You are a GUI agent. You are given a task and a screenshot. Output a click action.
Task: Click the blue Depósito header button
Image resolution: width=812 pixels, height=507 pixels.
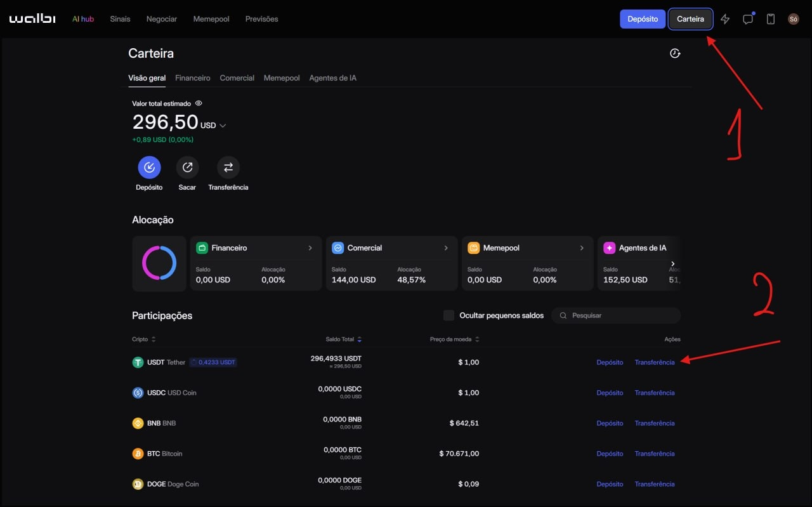pyautogui.click(x=643, y=19)
